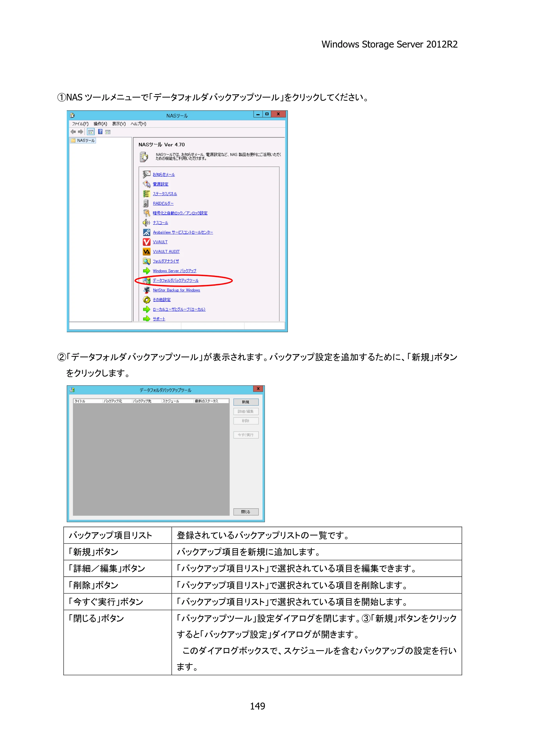The image size is (534, 756).
Task: Click the back arrow in NAS tool toolbar
Action: tap(73, 132)
